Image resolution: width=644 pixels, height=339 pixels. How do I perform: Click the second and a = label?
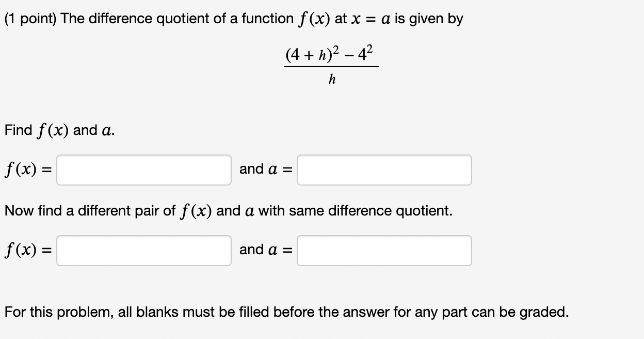click(265, 250)
